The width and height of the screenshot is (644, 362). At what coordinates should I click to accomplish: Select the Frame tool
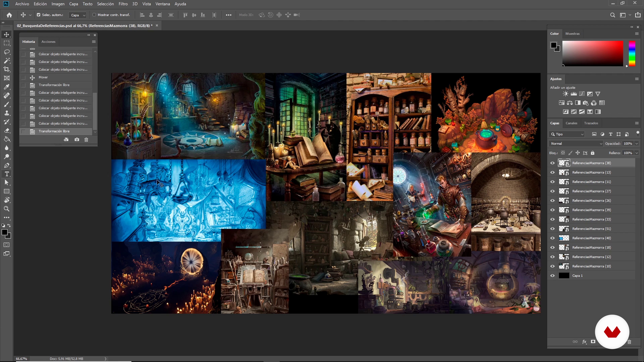point(7,78)
